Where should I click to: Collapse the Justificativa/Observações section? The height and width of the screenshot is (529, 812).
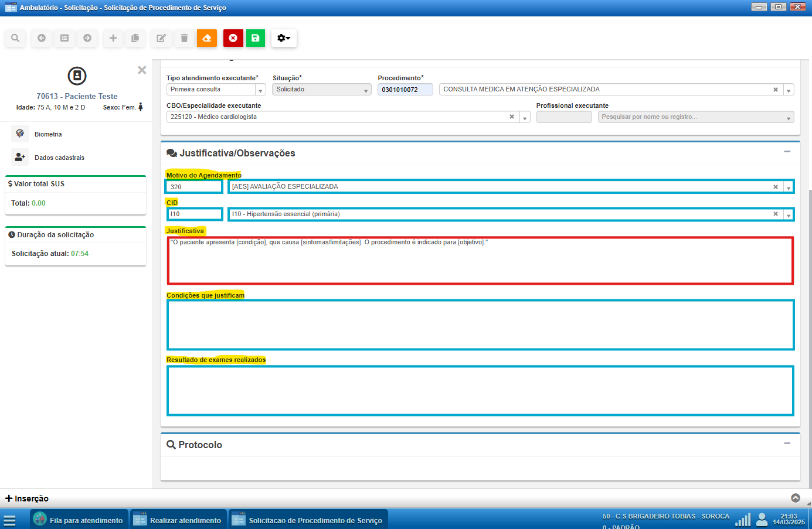pyautogui.click(x=787, y=152)
